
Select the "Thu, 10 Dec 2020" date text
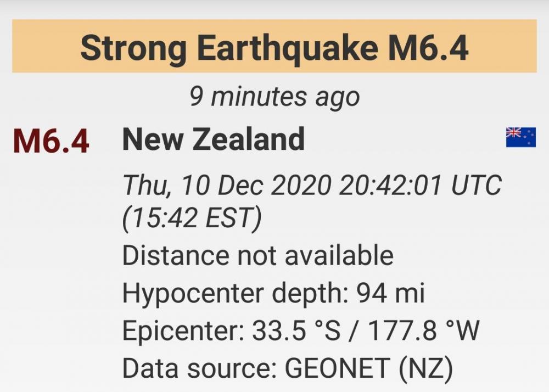point(226,185)
